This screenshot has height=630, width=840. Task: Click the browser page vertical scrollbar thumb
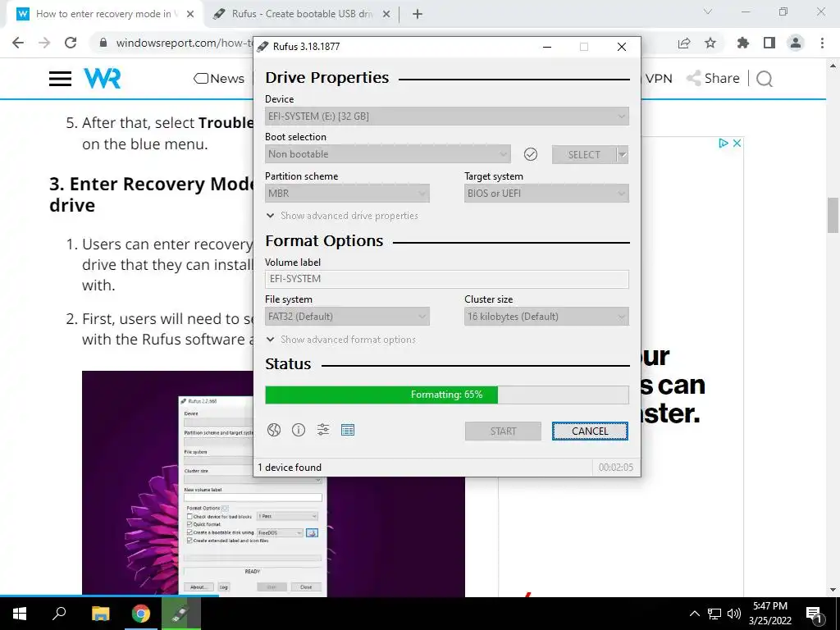[x=833, y=216]
